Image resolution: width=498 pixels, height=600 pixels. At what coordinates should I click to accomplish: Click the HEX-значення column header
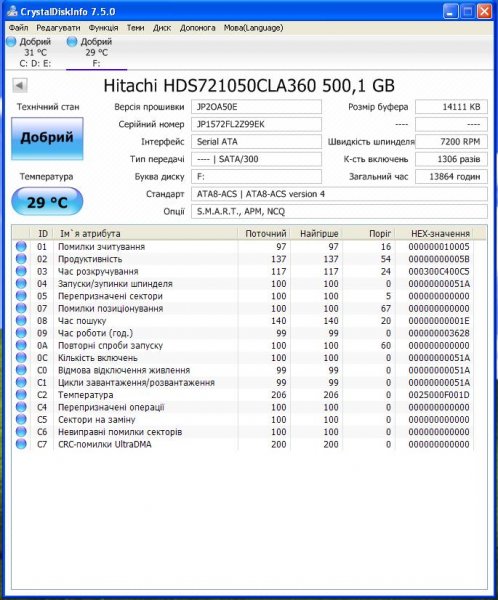[x=434, y=233]
